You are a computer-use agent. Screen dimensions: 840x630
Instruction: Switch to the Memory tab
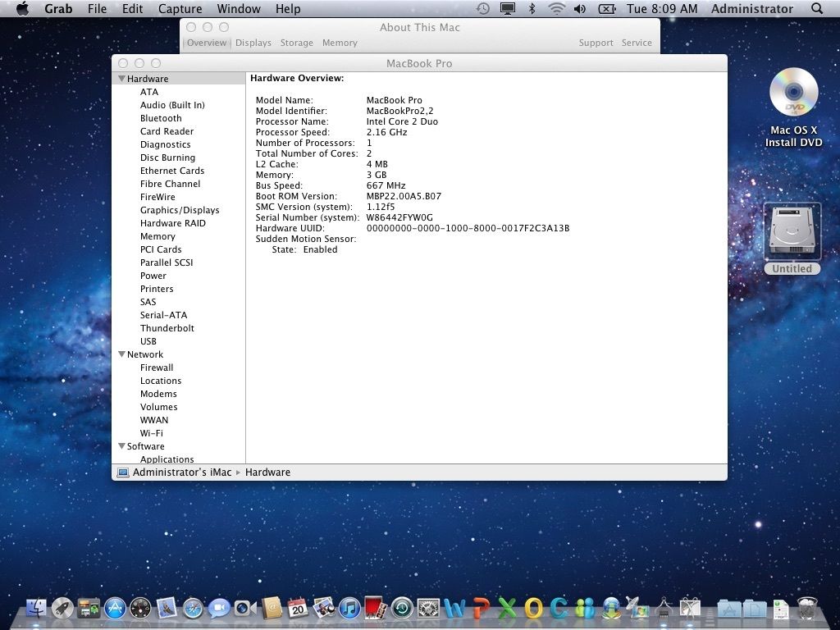[x=340, y=43]
